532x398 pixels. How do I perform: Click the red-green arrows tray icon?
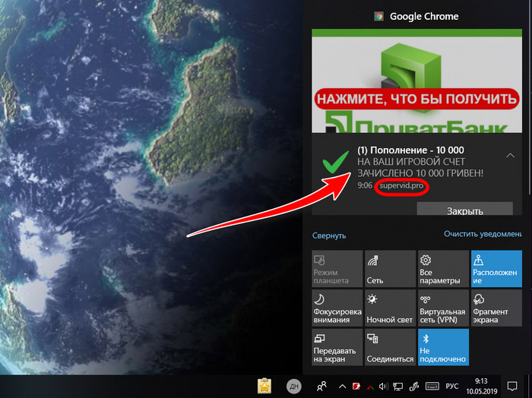click(x=370, y=387)
